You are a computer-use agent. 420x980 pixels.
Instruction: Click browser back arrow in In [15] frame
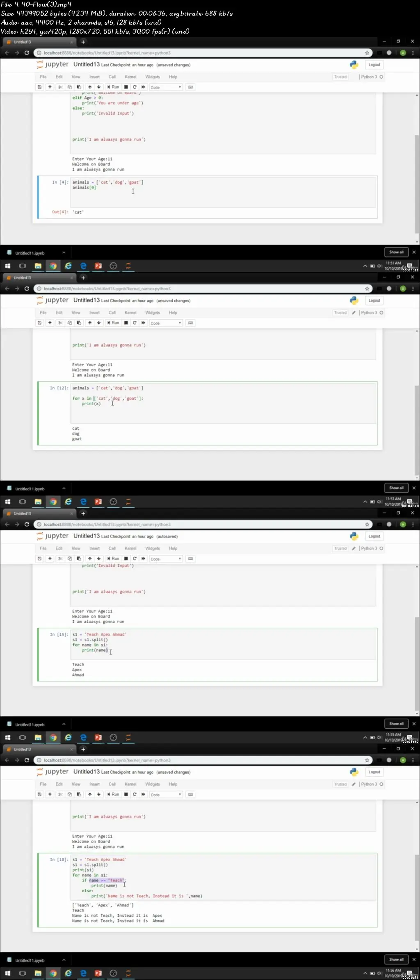point(7,524)
